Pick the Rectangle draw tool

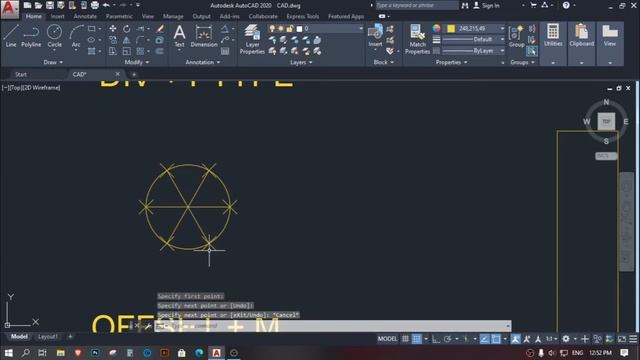91,29
